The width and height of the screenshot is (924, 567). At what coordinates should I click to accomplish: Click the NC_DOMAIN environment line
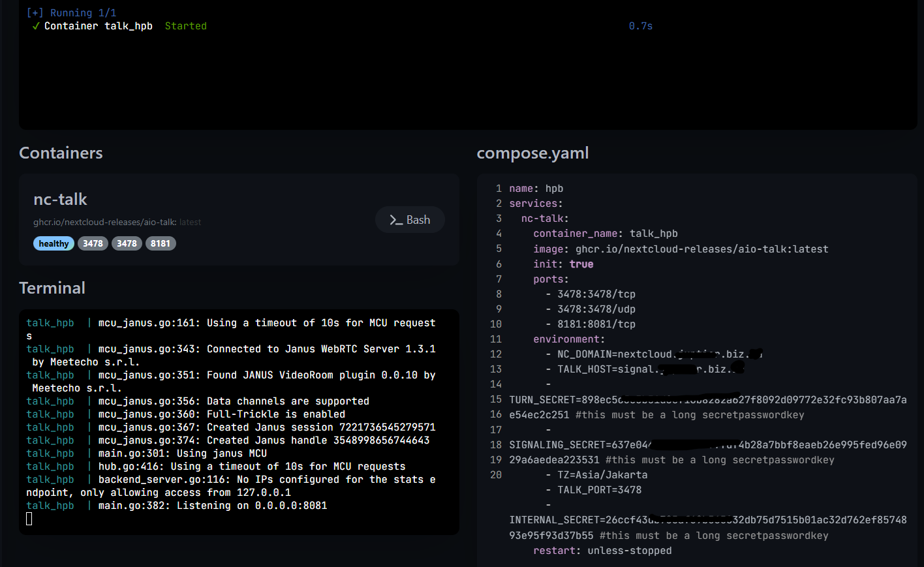pyautogui.click(x=654, y=354)
